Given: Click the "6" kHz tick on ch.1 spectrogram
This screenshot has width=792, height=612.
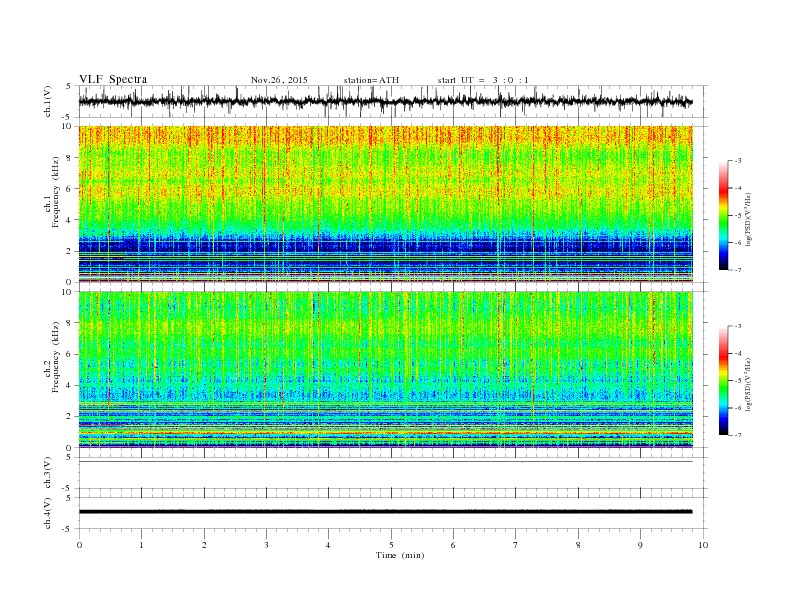Looking at the screenshot, I should [70, 189].
